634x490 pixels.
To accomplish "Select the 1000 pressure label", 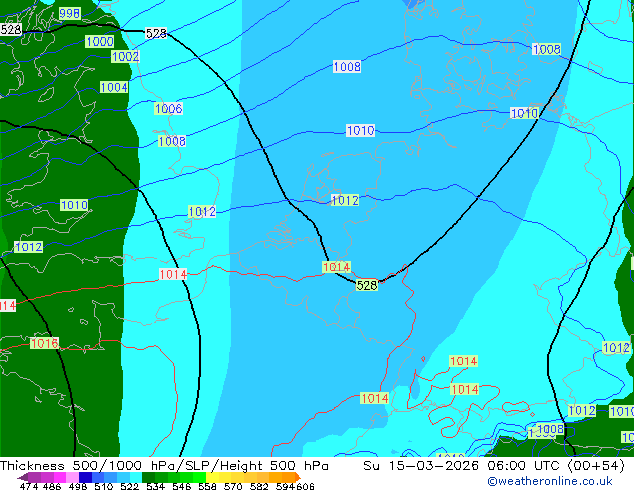I will pos(99,41).
